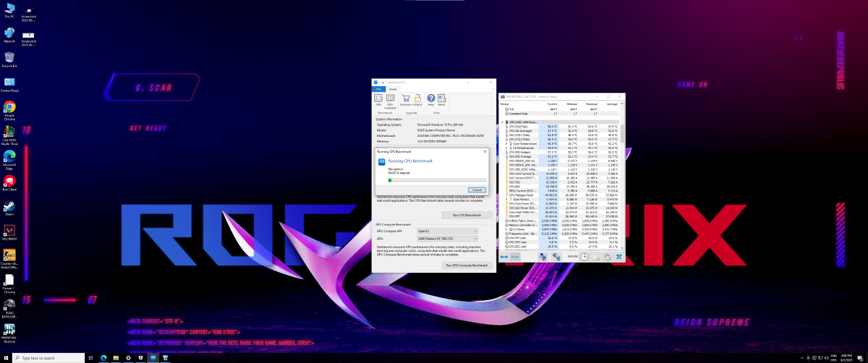The height and width of the screenshot is (363, 868).
Task: Click the HWiNFO blue X close-sensors icon
Action: pos(618,257)
